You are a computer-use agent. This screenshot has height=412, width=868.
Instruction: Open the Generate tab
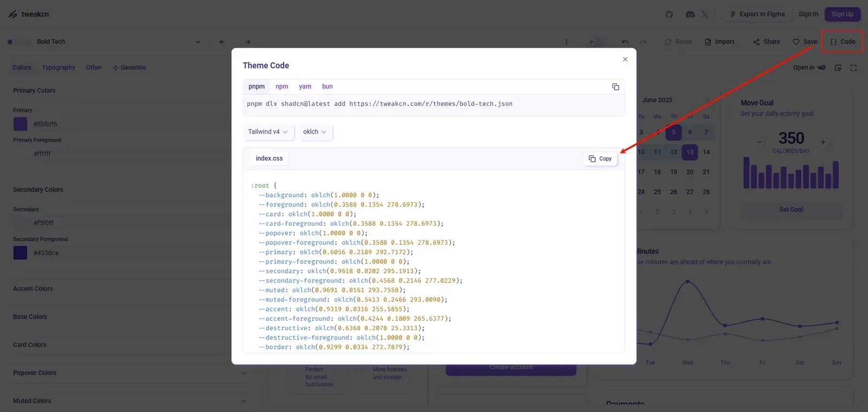[129, 68]
